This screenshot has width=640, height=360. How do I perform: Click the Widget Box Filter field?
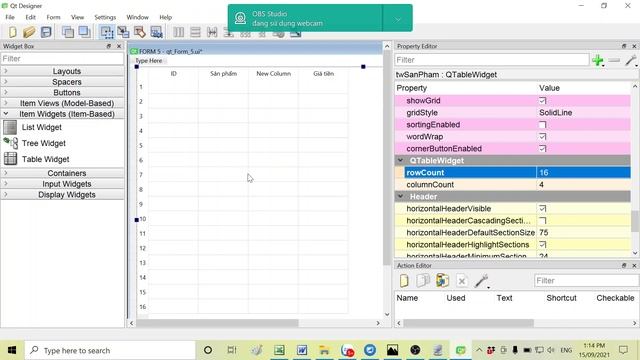(x=62, y=58)
